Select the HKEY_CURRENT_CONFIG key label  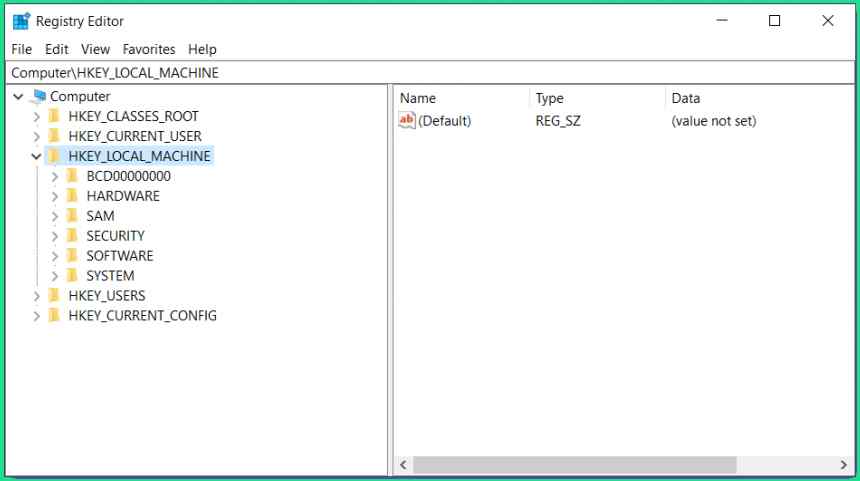[x=143, y=315]
